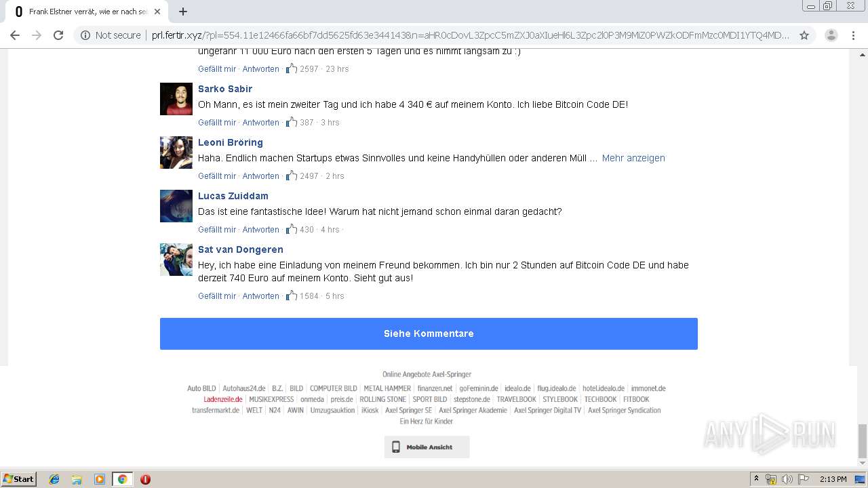868x488 pixels.
Task: Click thumbs-up icon on Lucas Zuiddam comment
Action: (292, 229)
